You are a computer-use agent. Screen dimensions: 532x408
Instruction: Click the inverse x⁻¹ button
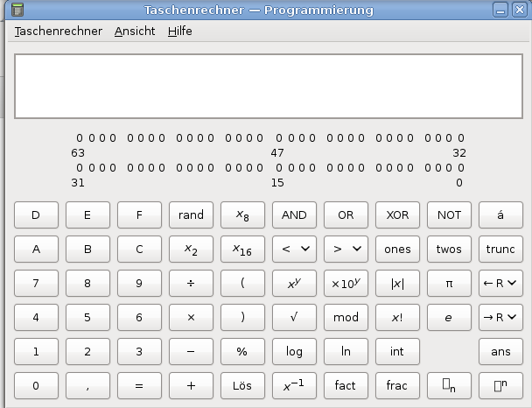tap(294, 385)
